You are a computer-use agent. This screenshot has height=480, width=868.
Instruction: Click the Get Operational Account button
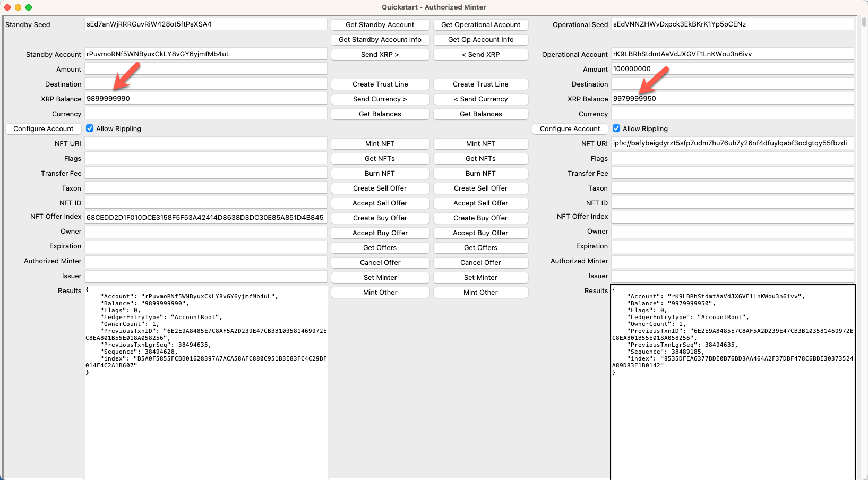tap(480, 24)
